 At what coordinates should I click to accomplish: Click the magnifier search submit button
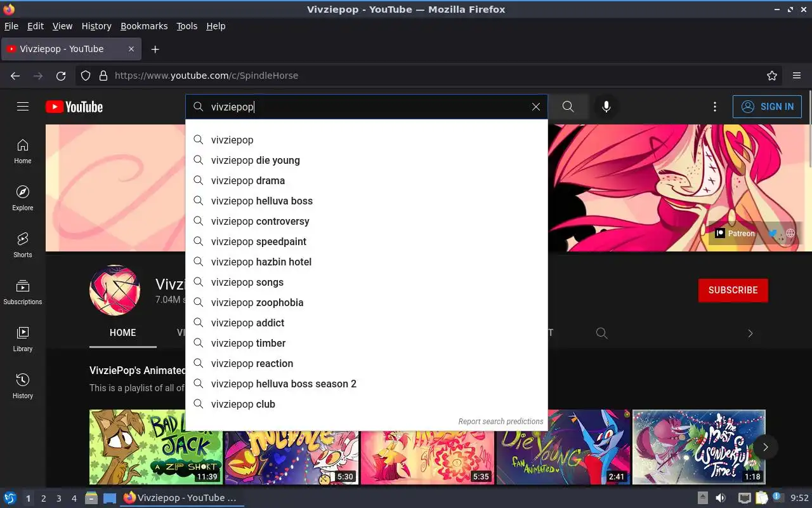coord(568,107)
